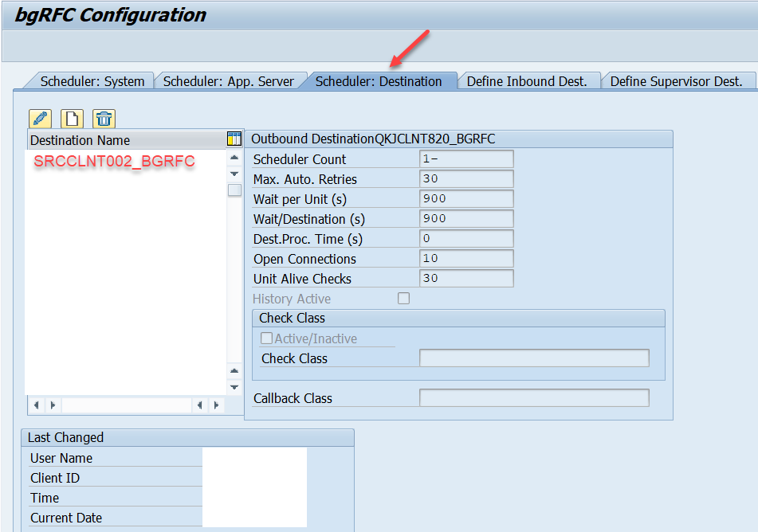Click the horizontal scrollbar right arrow
This screenshot has width=758, height=532.
coord(217,405)
